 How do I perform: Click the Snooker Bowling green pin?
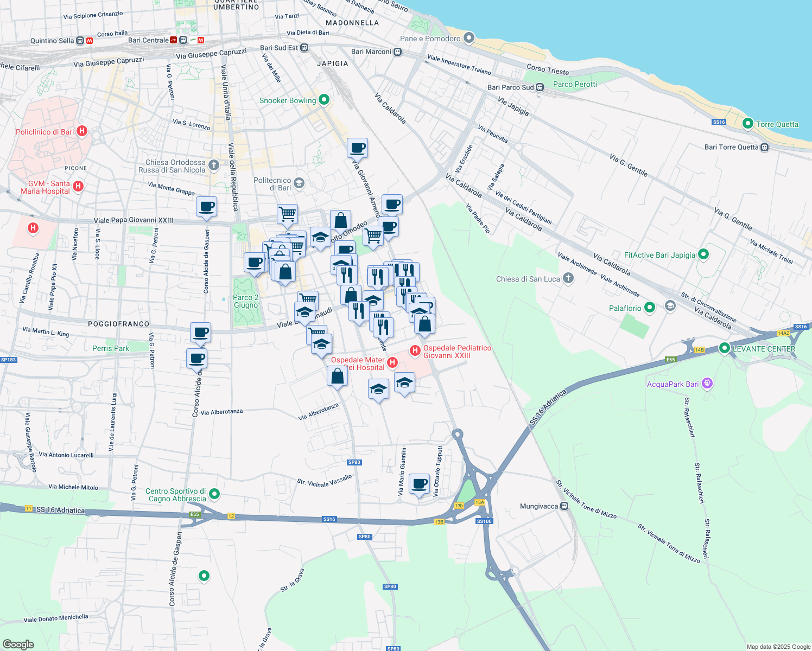coord(324,99)
